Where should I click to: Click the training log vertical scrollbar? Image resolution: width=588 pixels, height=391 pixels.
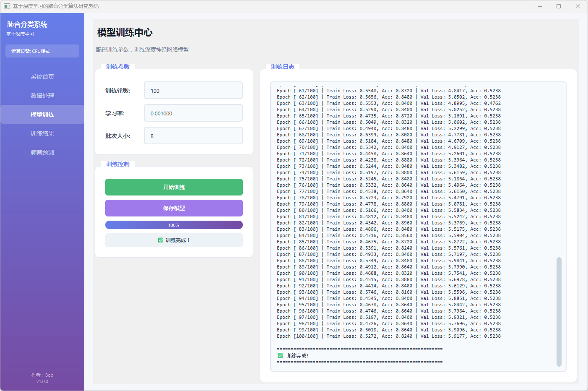[559, 311]
